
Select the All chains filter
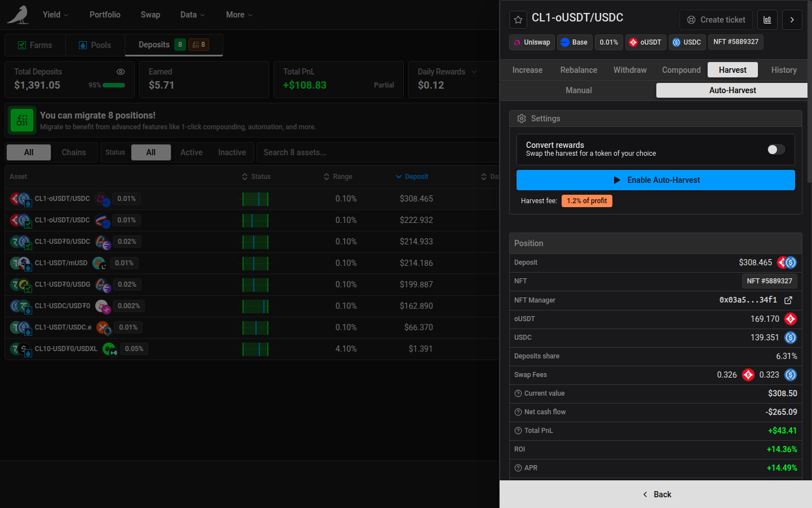point(29,152)
